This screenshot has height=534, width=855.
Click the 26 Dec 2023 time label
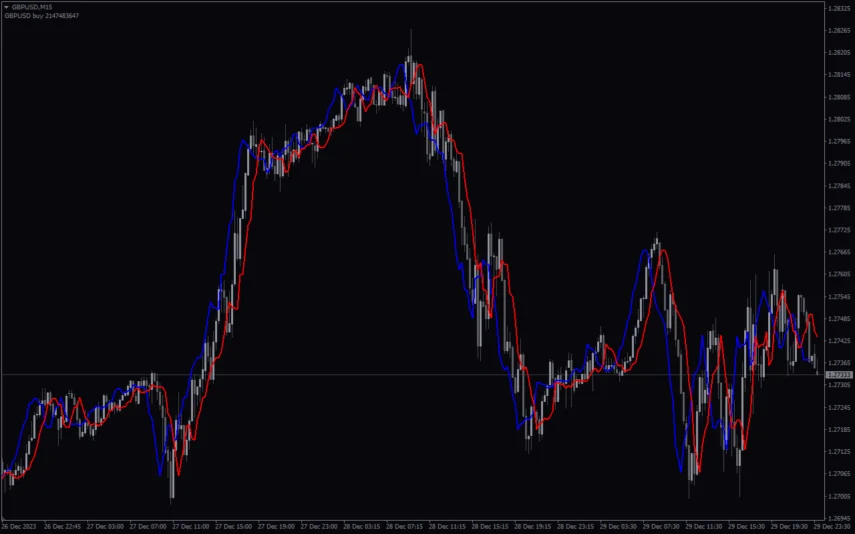18,526
